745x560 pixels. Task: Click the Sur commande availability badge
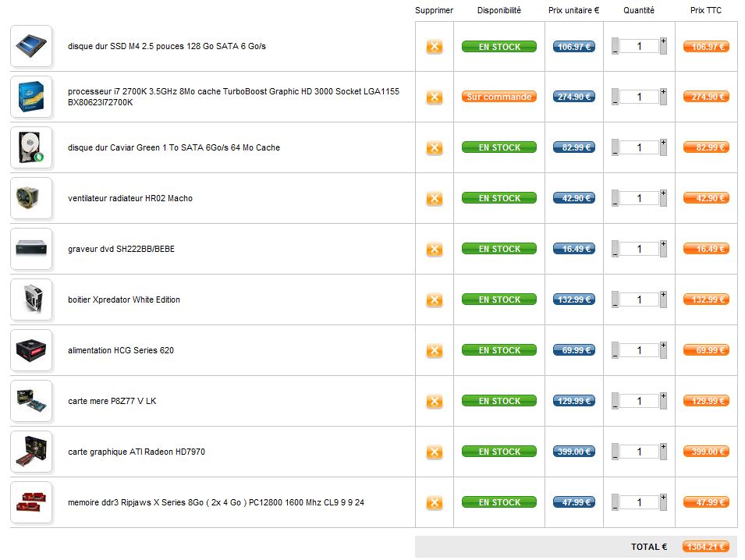pyautogui.click(x=499, y=97)
